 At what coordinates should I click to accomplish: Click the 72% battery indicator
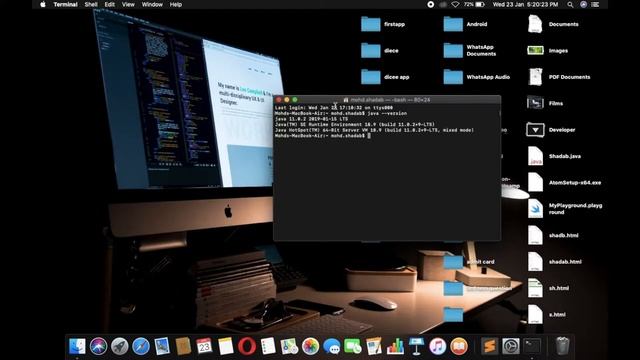tap(474, 4)
